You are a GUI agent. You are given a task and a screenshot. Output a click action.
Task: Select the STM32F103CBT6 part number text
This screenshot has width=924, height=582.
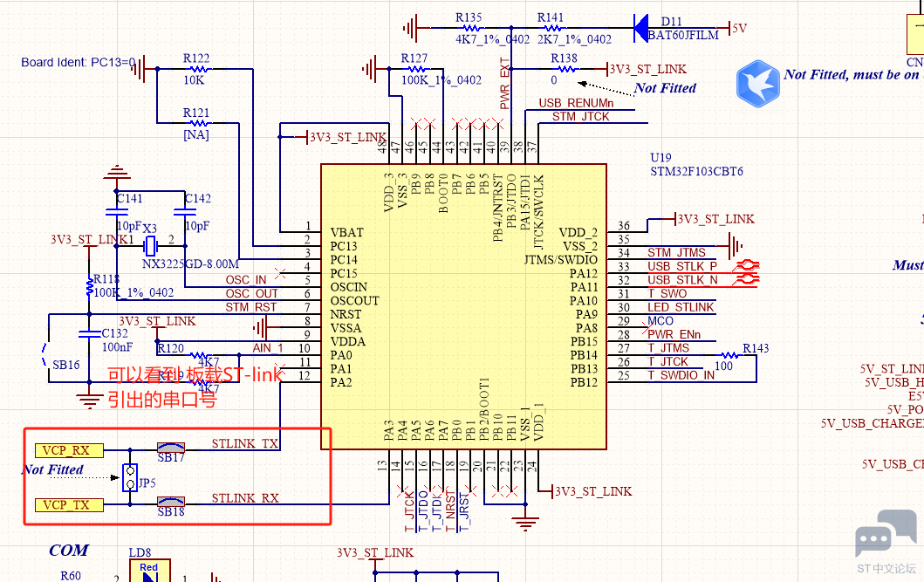[696, 171]
